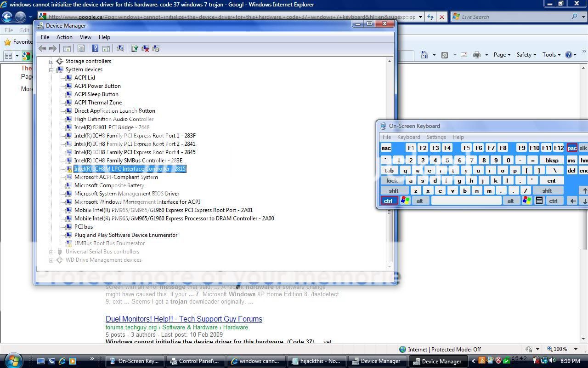Expand the Storage controllers tree node

(x=51, y=61)
